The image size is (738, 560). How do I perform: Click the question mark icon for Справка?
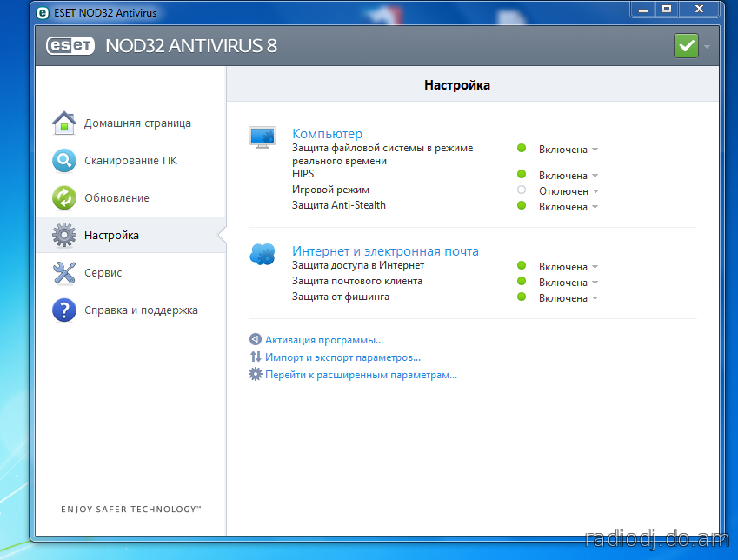tap(64, 310)
